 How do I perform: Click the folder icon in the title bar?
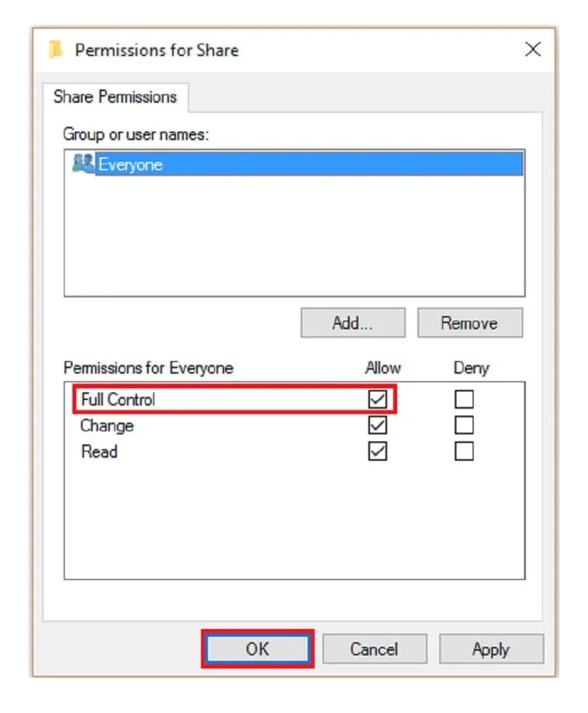(55, 51)
